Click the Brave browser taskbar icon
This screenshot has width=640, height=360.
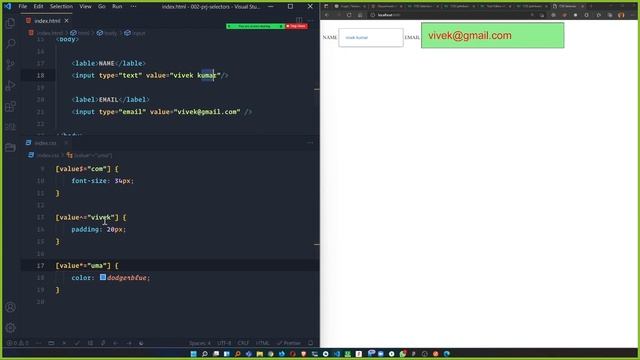[x=304, y=353]
